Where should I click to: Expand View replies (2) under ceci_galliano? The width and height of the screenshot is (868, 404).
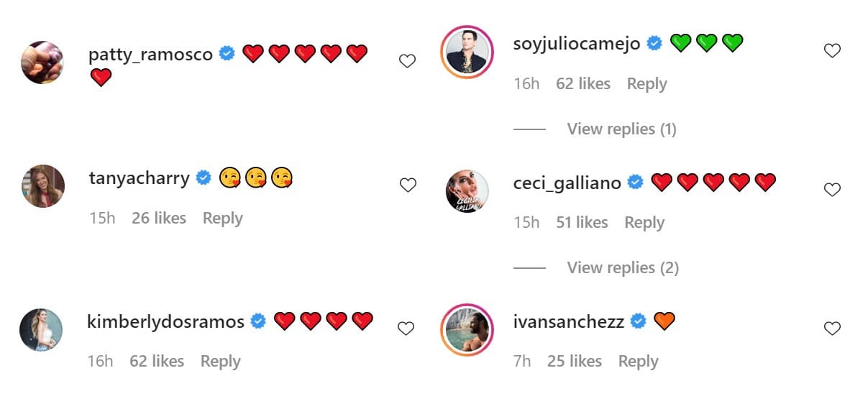623,267
